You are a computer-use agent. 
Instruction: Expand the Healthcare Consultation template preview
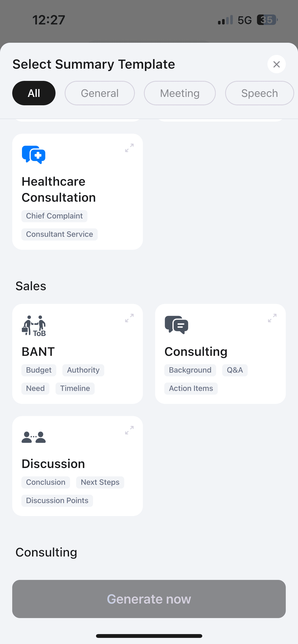129,148
